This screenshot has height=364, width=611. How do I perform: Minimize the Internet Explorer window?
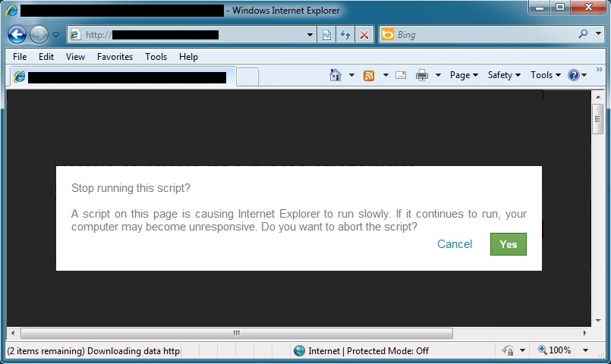(x=540, y=7)
